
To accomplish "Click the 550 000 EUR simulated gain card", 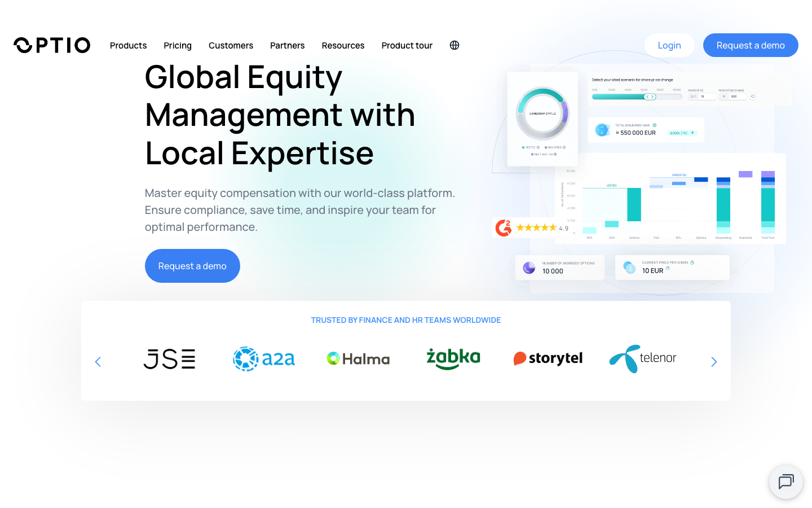I will click(x=646, y=130).
